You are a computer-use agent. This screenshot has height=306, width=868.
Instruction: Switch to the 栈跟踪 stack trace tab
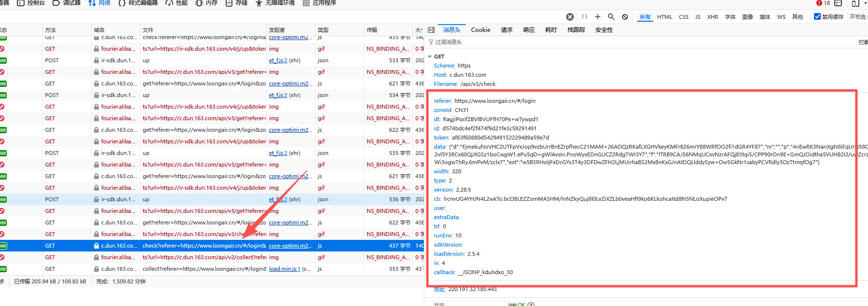pos(576,30)
